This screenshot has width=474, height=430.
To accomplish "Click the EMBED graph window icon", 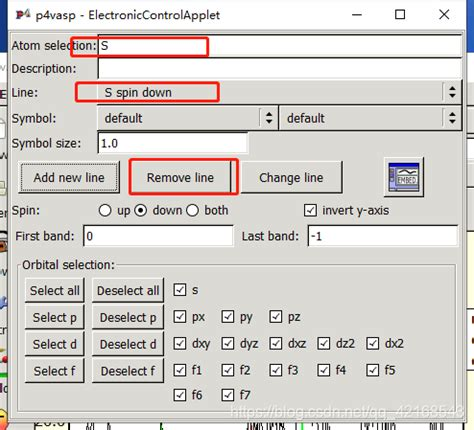I will pos(404,177).
